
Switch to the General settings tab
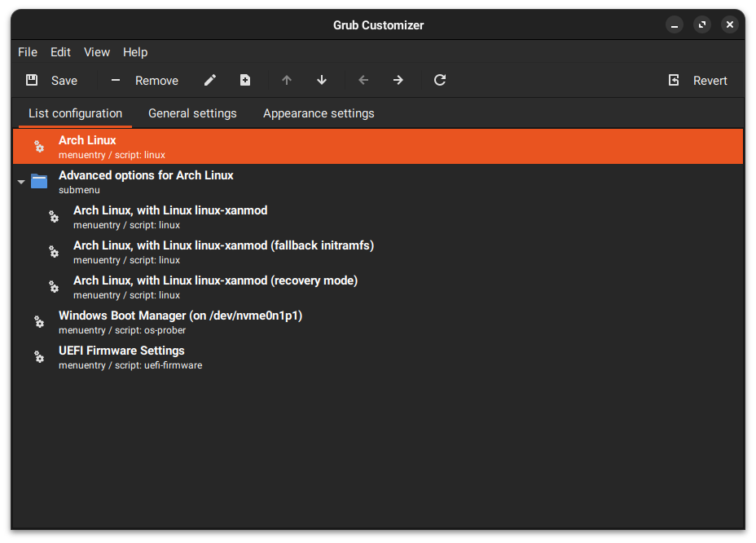[192, 113]
